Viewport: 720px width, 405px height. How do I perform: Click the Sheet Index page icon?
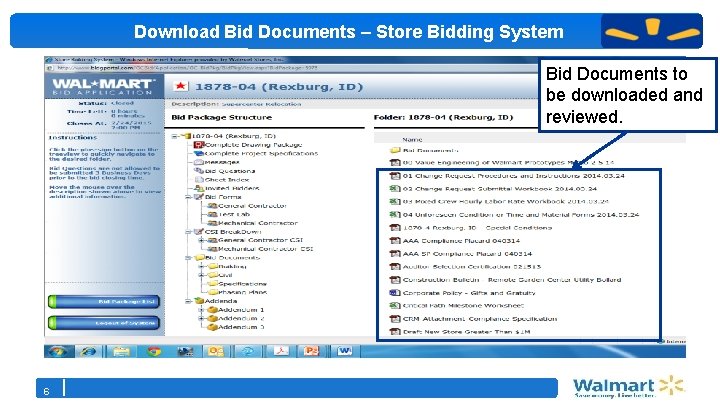[199, 180]
